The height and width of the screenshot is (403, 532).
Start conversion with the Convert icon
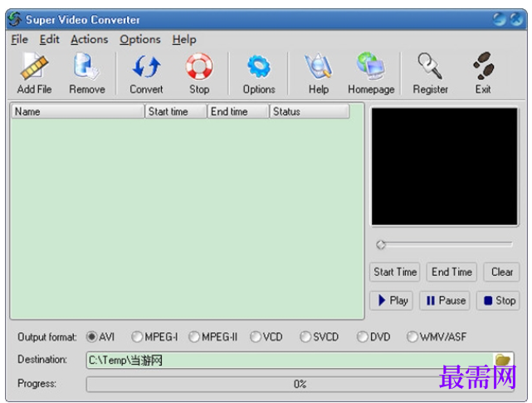146,66
